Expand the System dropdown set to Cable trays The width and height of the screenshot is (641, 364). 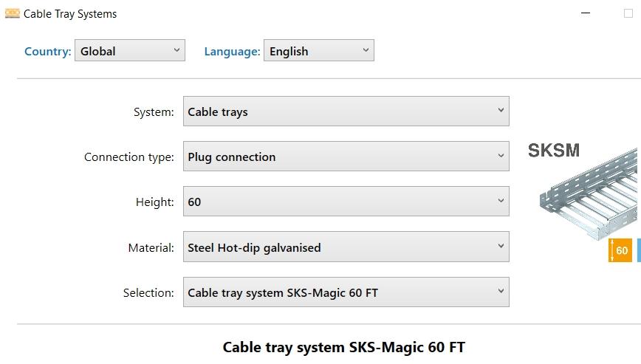coord(346,111)
